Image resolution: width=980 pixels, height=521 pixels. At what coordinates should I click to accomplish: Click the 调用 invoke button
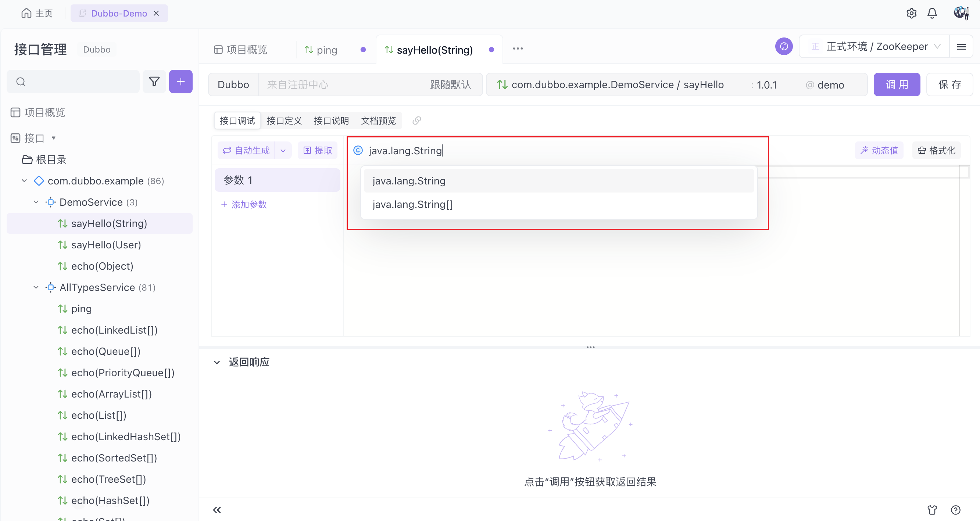click(x=896, y=85)
